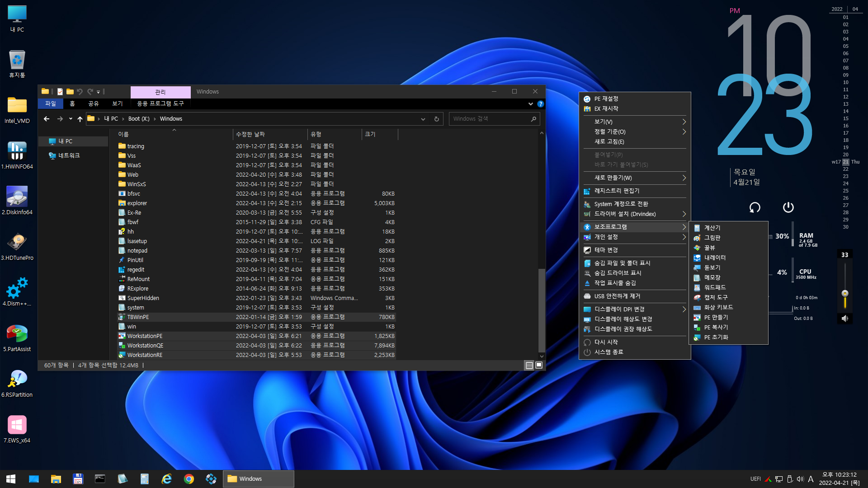868x488 pixels.
Task: Expand the 새로 만들기(W) submenu
Action: click(x=635, y=178)
